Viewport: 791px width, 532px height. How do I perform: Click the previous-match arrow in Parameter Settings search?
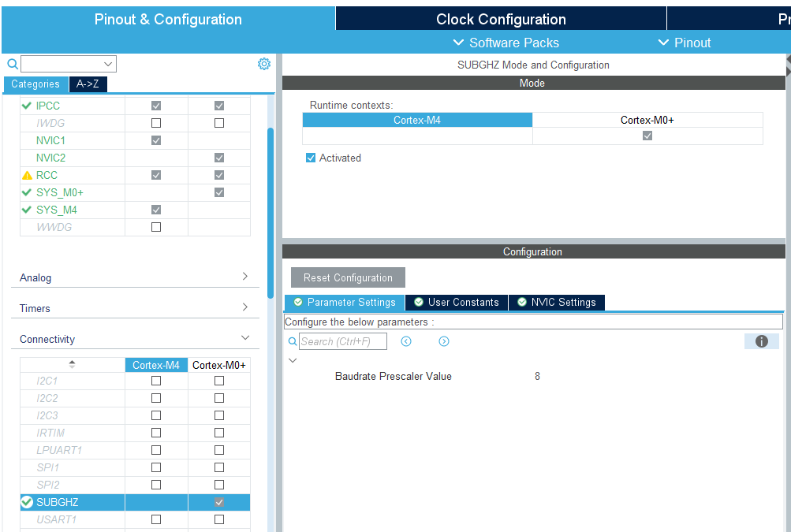pyautogui.click(x=406, y=340)
